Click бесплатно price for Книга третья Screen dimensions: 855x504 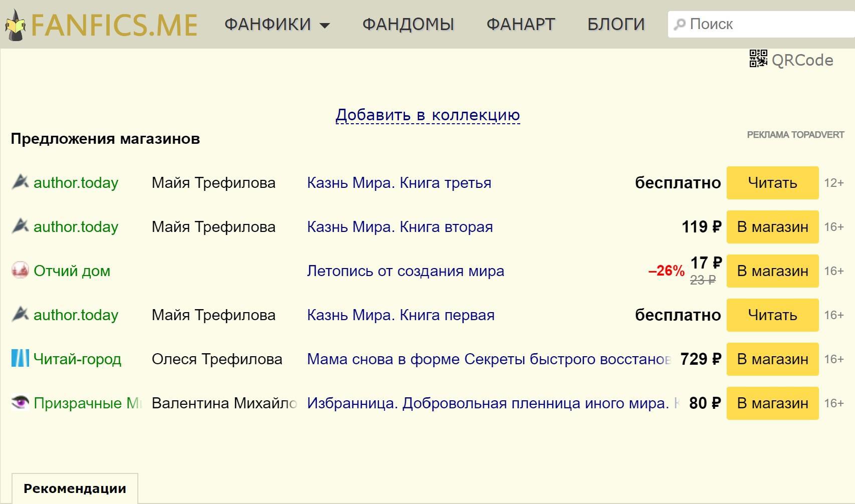click(x=678, y=183)
